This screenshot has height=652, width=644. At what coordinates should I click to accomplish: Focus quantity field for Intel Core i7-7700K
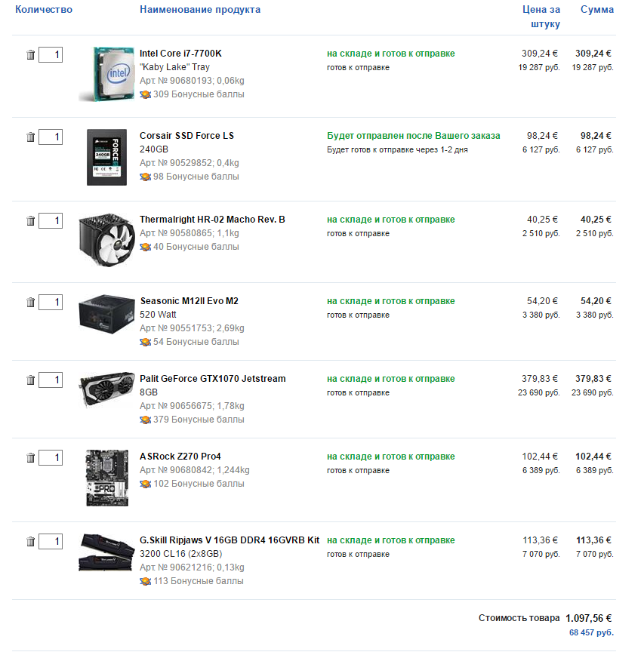pos(51,54)
